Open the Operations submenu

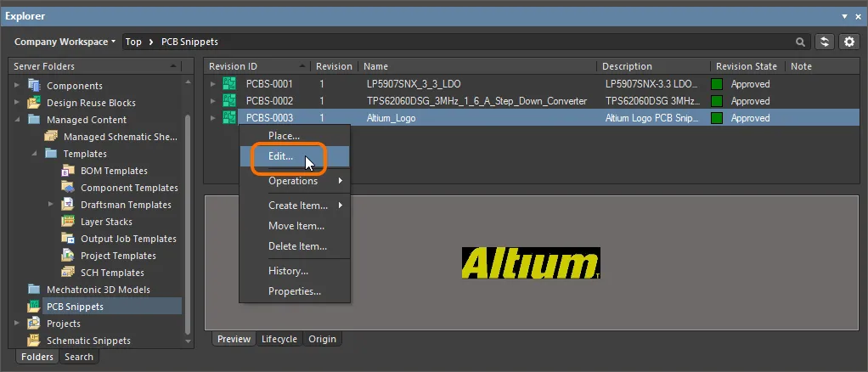295,181
